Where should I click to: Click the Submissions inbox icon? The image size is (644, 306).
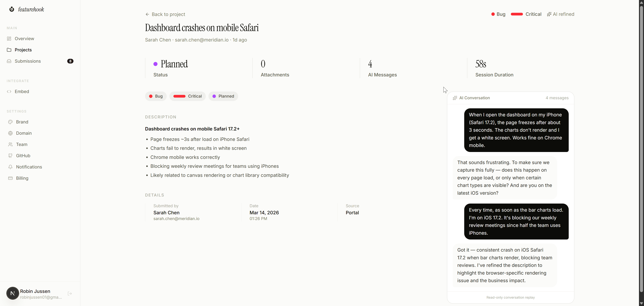[9, 61]
